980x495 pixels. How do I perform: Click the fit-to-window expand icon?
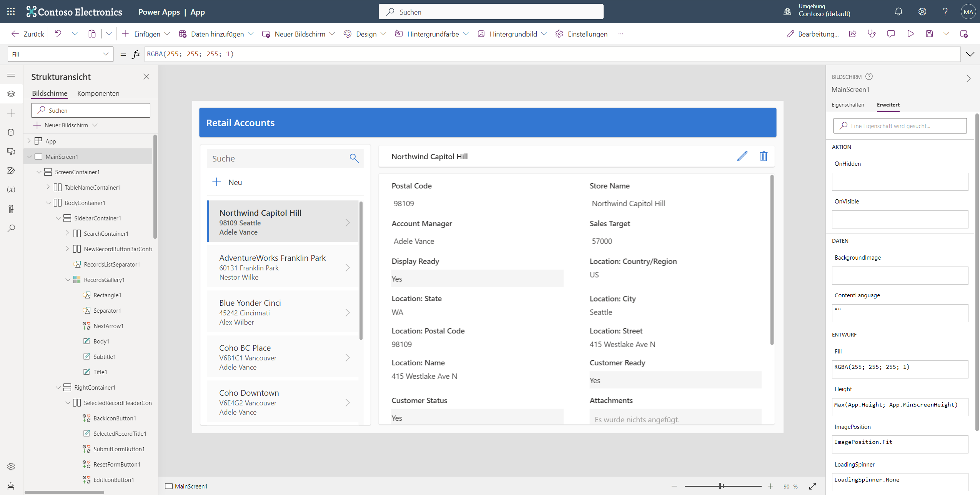[x=812, y=487]
